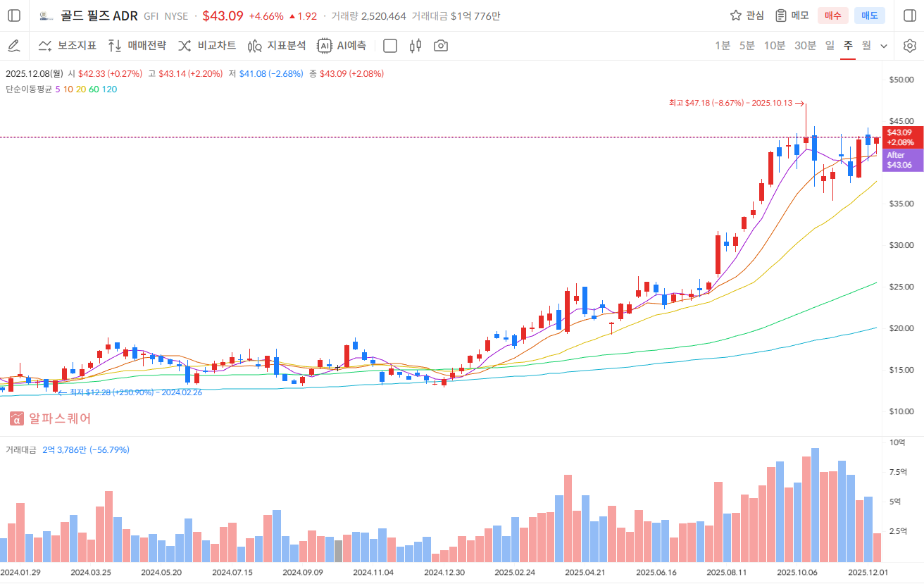
Task: Open chart settings hexagon gear icon
Action: [909, 46]
